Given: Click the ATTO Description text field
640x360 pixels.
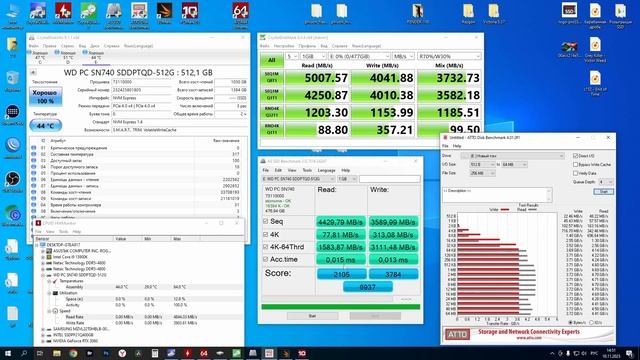Looking at the screenshot, I should (497, 195).
